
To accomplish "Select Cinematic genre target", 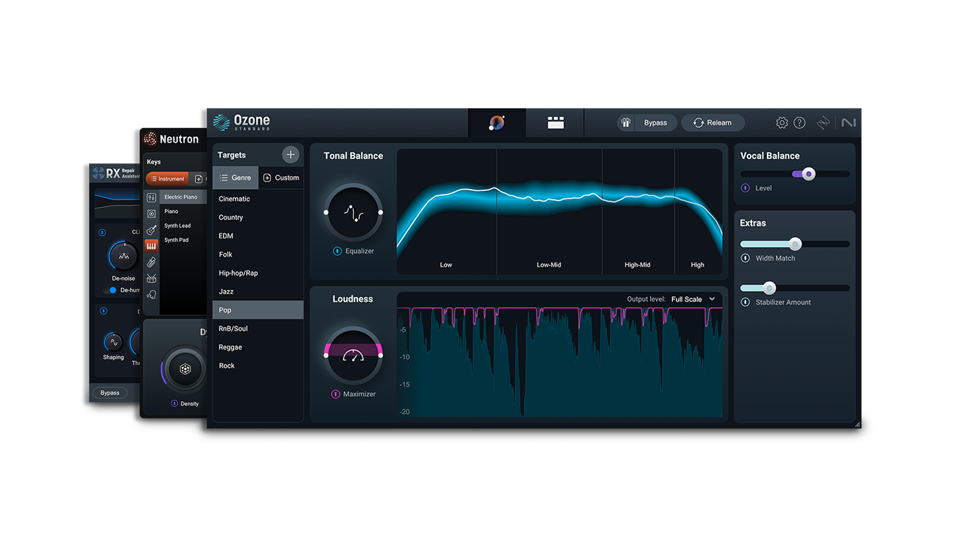I will click(x=258, y=199).
